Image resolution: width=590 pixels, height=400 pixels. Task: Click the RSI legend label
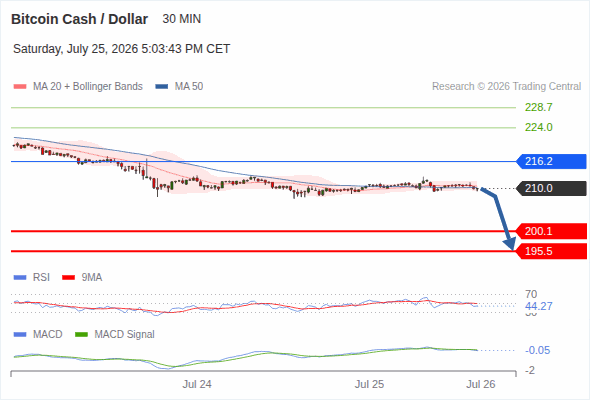(41, 278)
